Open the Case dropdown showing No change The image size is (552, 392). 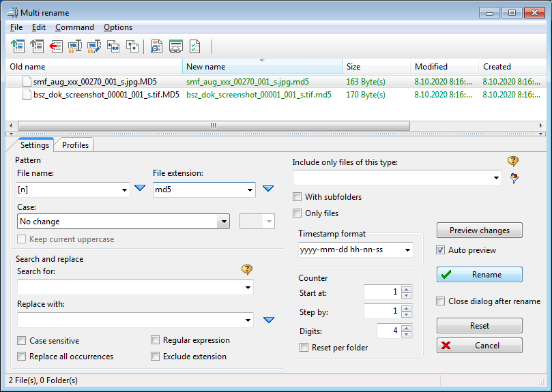223,222
